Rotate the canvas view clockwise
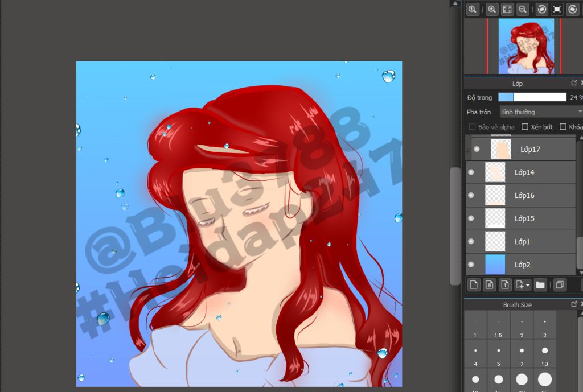The height and width of the screenshot is (392, 583). point(573,9)
